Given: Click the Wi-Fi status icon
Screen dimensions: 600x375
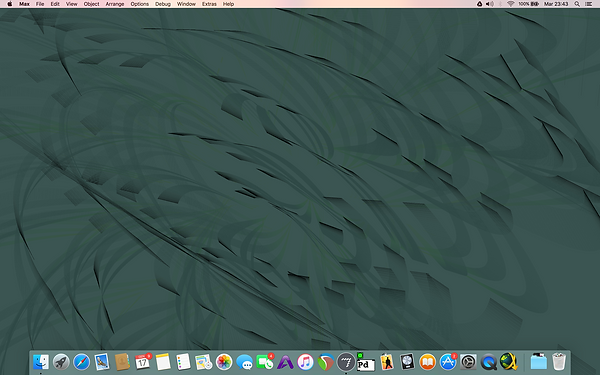Looking at the screenshot, I should click(510, 4).
